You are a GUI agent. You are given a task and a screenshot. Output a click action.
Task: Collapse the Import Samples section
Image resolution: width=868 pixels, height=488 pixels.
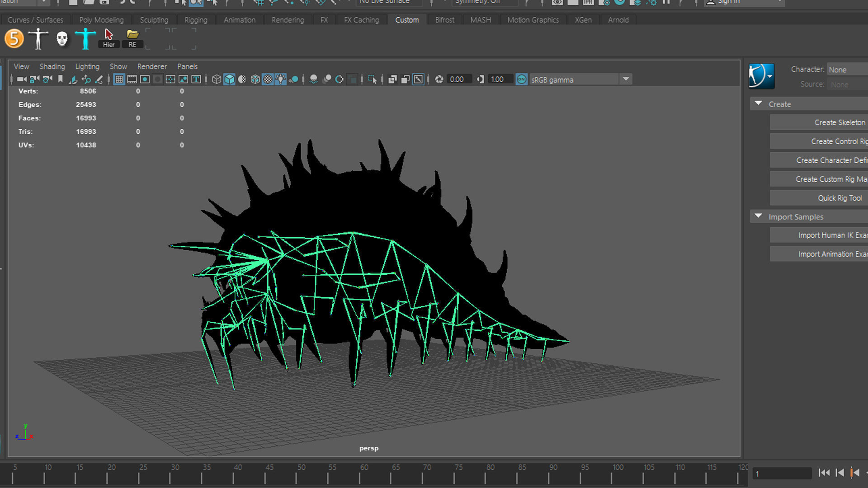[x=759, y=216]
